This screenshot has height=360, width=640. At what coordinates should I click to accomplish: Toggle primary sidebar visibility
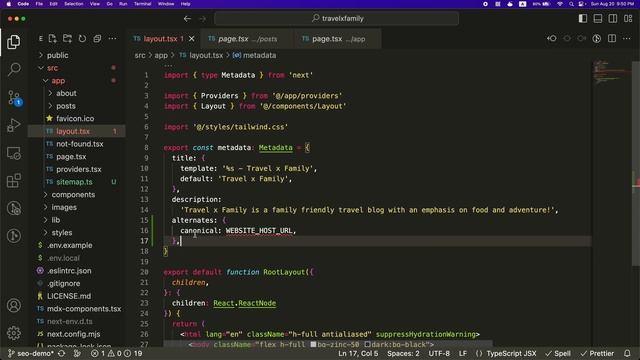point(583,19)
